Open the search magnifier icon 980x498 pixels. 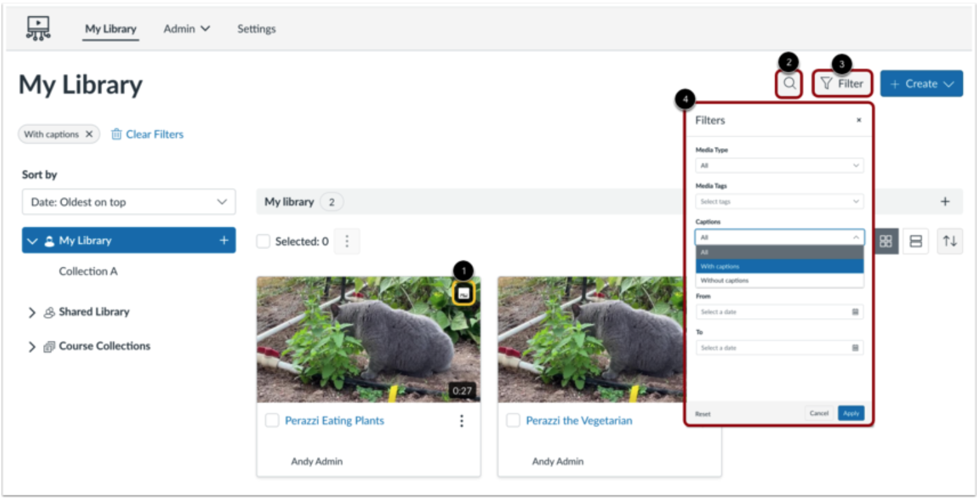pos(789,84)
